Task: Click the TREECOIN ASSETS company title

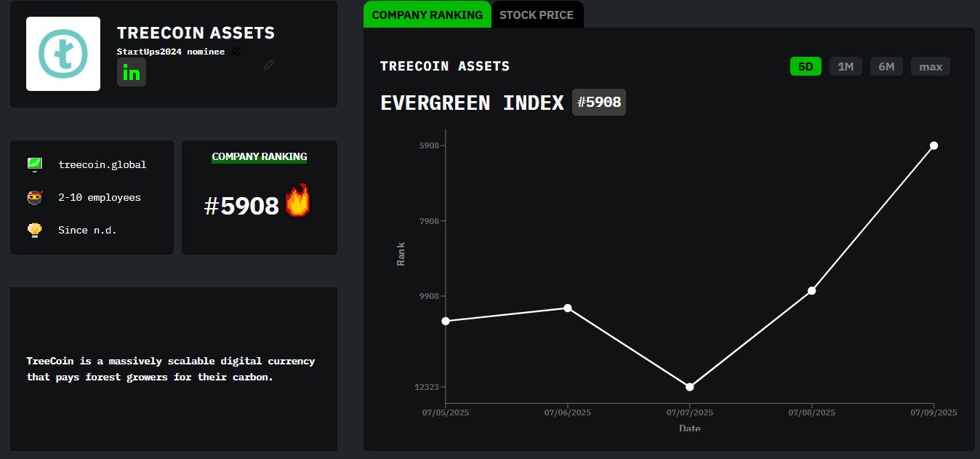Action: pos(196,33)
